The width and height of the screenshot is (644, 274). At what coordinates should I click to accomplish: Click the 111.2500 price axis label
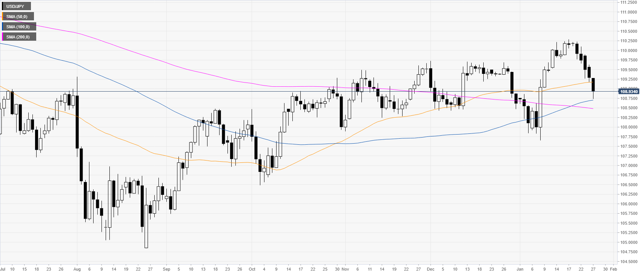629,2
